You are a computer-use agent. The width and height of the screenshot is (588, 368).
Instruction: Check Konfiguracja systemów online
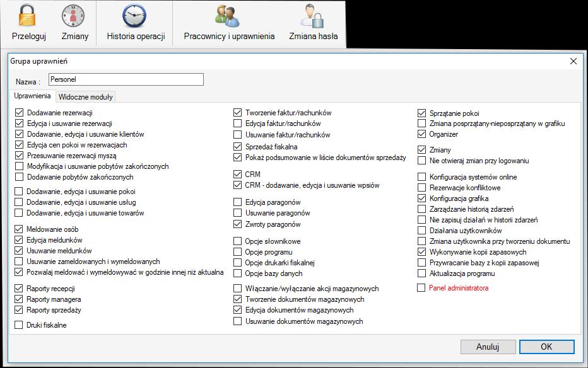click(422, 176)
